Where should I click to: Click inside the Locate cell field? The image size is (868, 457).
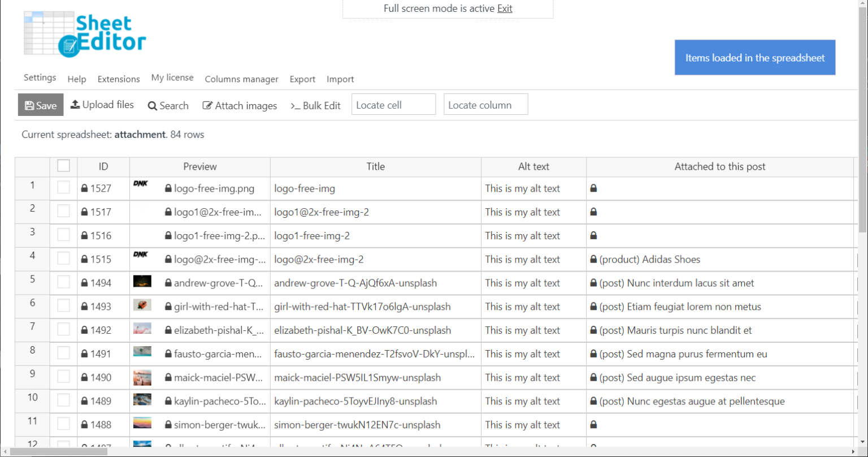coord(393,104)
